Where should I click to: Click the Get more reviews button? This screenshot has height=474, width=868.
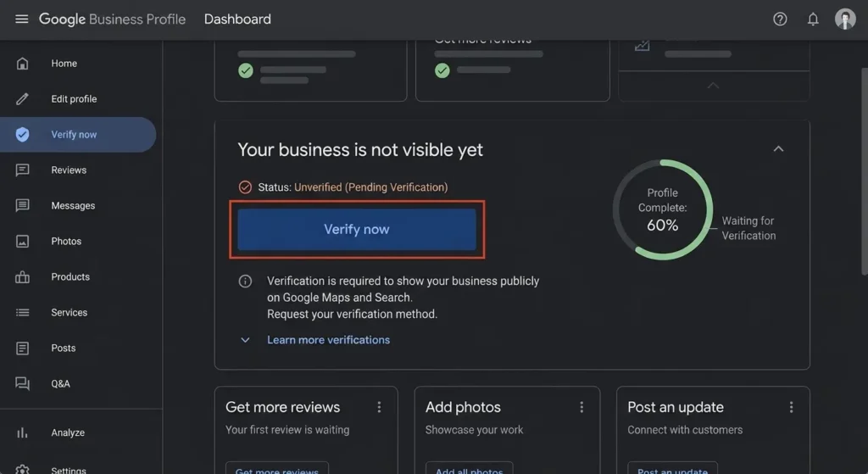(x=277, y=468)
